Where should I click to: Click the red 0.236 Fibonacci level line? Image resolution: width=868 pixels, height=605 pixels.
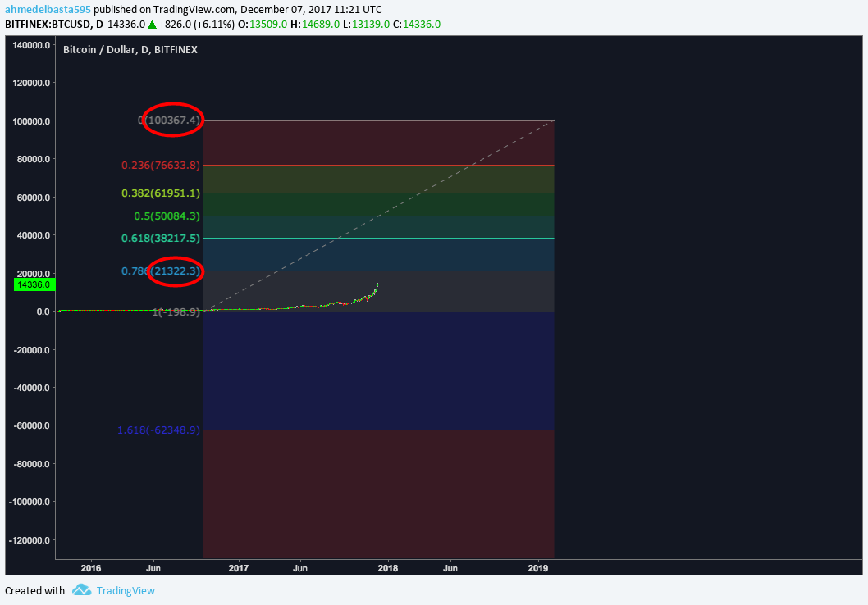[x=379, y=166]
